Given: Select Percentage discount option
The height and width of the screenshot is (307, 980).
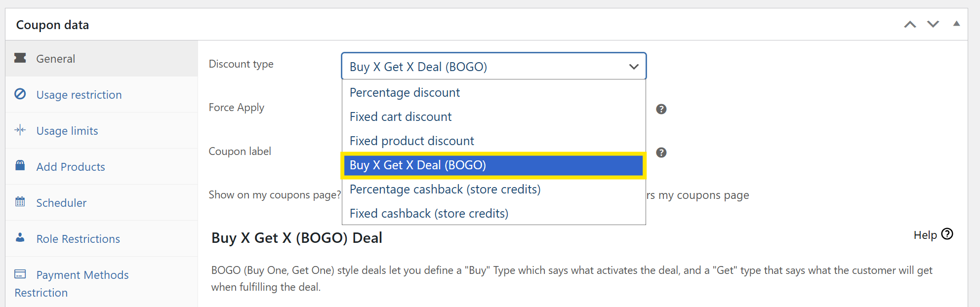Looking at the screenshot, I should click(405, 93).
